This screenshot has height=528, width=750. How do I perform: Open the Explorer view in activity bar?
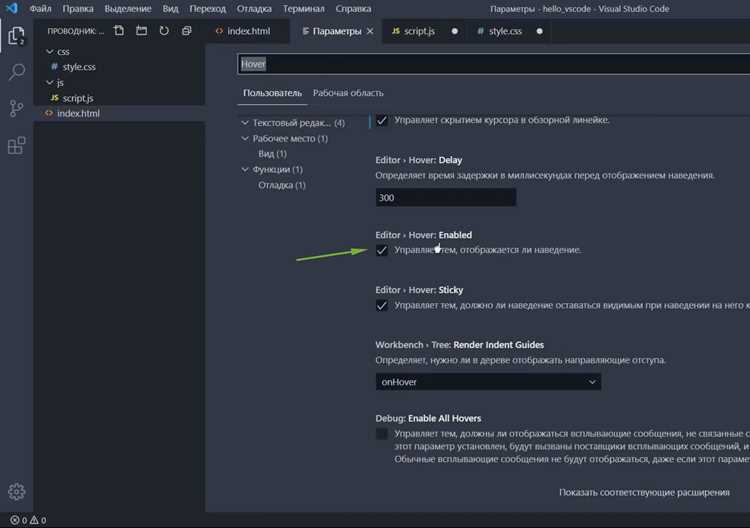16,35
